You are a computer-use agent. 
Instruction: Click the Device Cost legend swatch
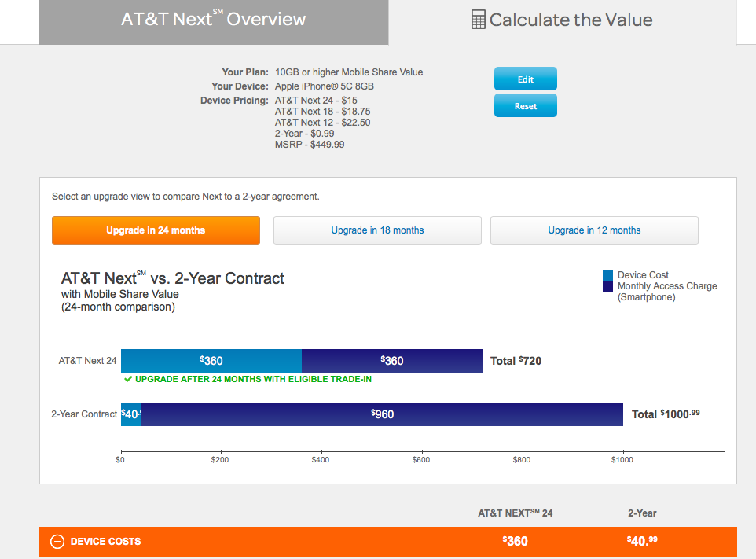[x=607, y=275]
